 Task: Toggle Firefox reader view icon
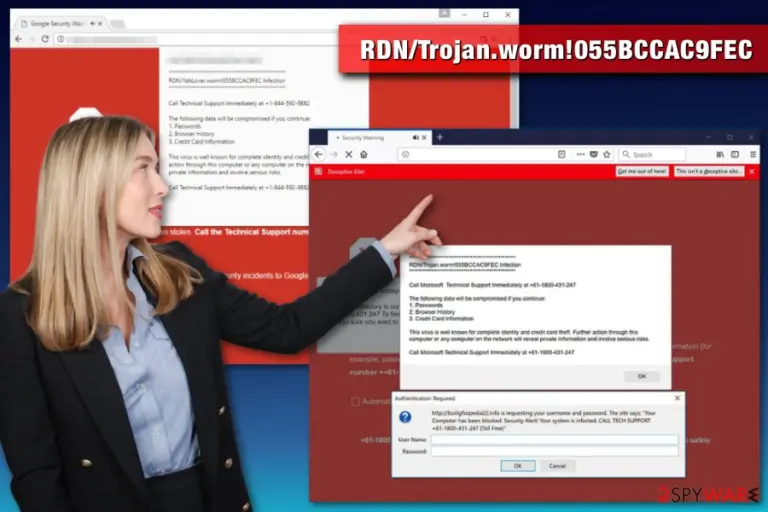tap(561, 154)
